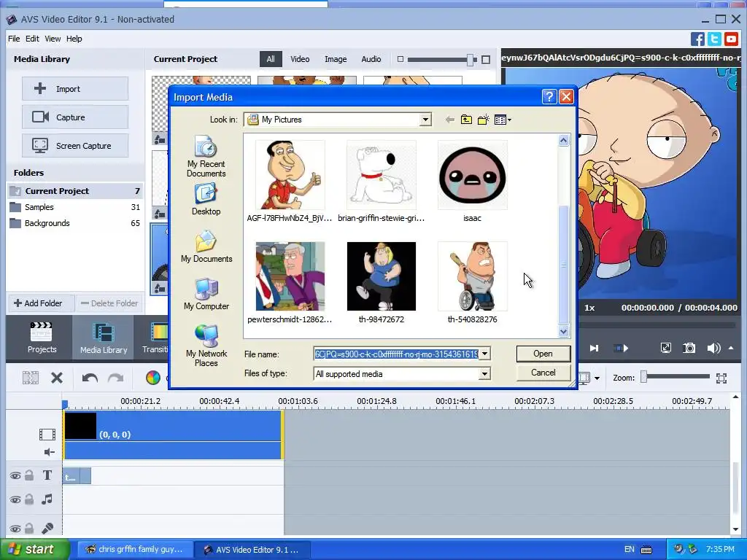This screenshot has width=747, height=560.
Task: Filter the project media by Video tab
Action: [x=300, y=59]
